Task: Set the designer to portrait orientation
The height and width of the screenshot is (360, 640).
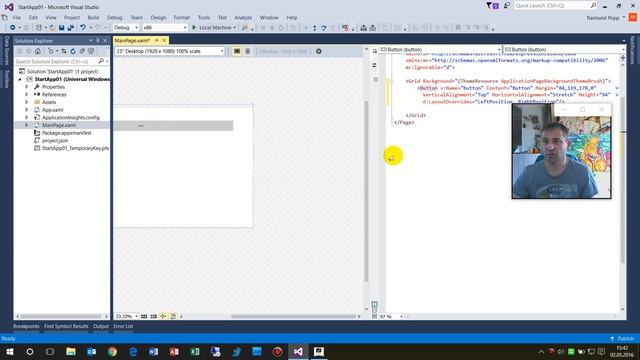Action: [x=247, y=51]
